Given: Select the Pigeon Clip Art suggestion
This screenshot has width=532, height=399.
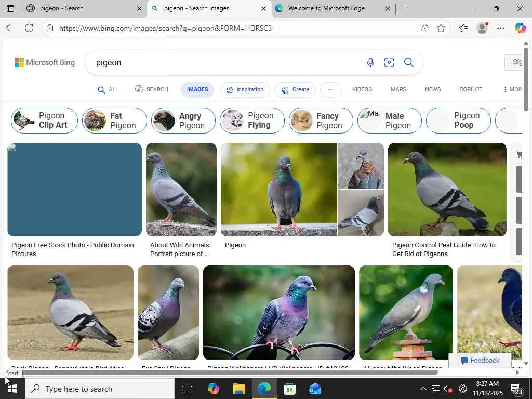Looking at the screenshot, I should (45, 121).
